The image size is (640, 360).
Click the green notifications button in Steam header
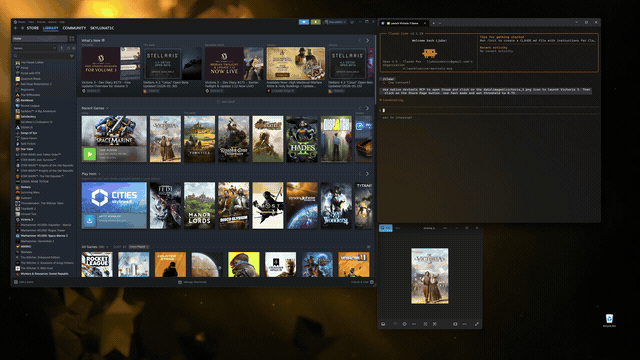click(x=316, y=22)
